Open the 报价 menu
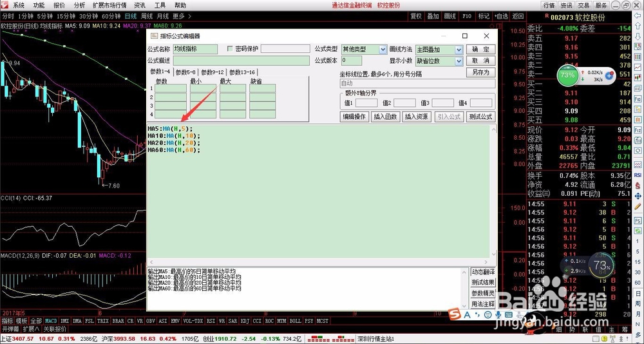This screenshot has height=344, width=644. pyautogui.click(x=59, y=5)
